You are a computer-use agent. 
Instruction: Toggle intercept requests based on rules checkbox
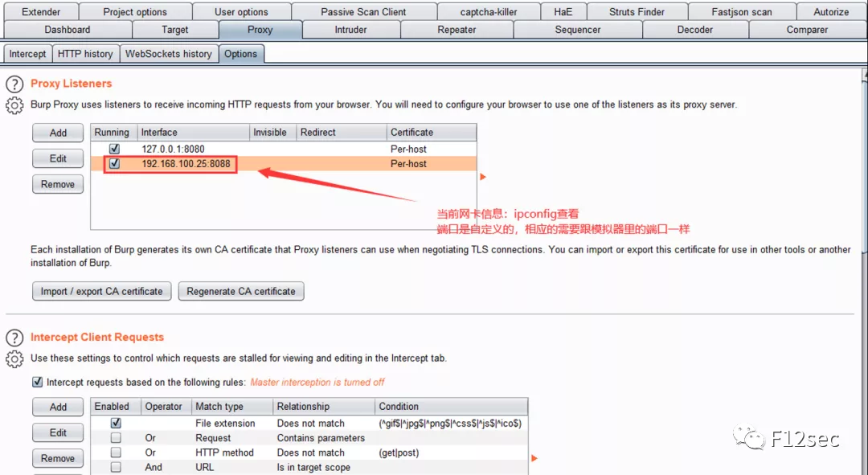click(38, 382)
